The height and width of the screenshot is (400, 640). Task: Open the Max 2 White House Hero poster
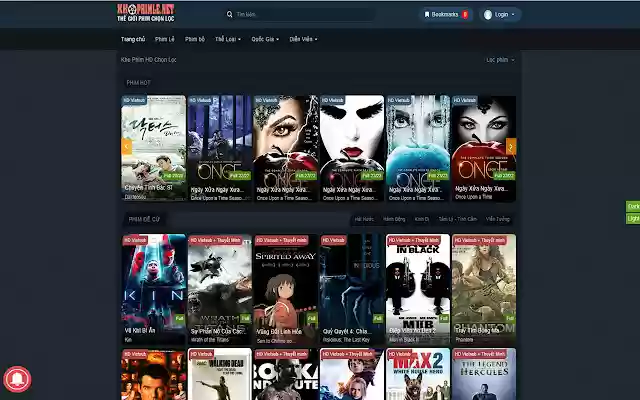pyautogui.click(x=418, y=374)
